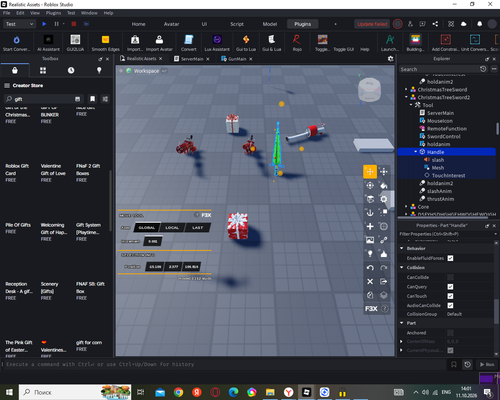The image size is (500, 400).
Task: Expand the ChristmasTreeSword tree item
Action: pyautogui.click(x=406, y=89)
